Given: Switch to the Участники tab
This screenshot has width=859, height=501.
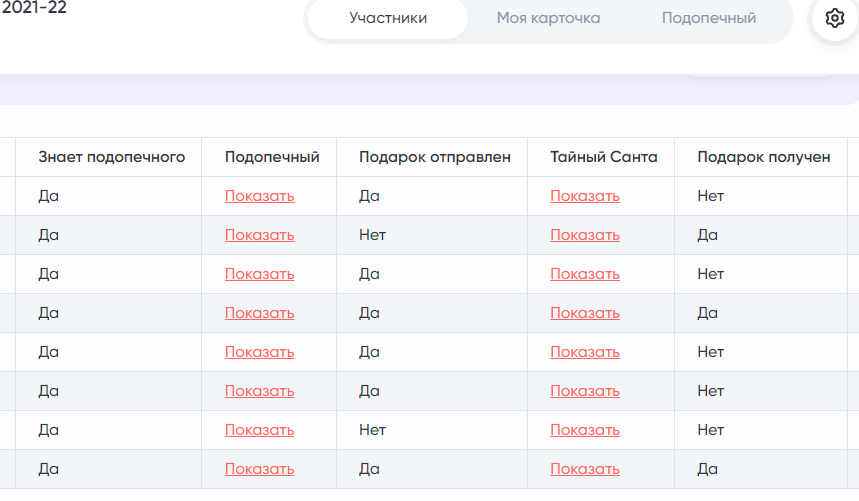Looking at the screenshot, I should [x=388, y=18].
